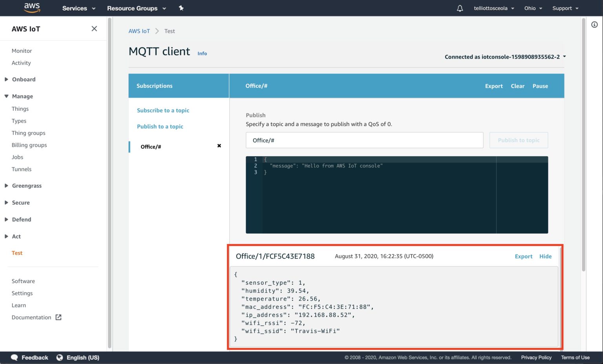The width and height of the screenshot is (603, 364).
Task: Go to Things under Manage
Action: [x=20, y=109]
